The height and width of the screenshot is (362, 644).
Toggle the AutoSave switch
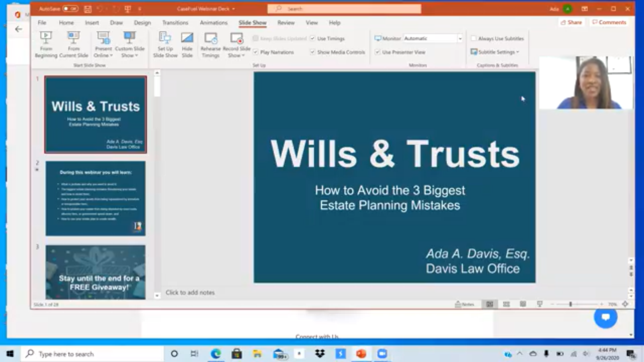pyautogui.click(x=70, y=9)
